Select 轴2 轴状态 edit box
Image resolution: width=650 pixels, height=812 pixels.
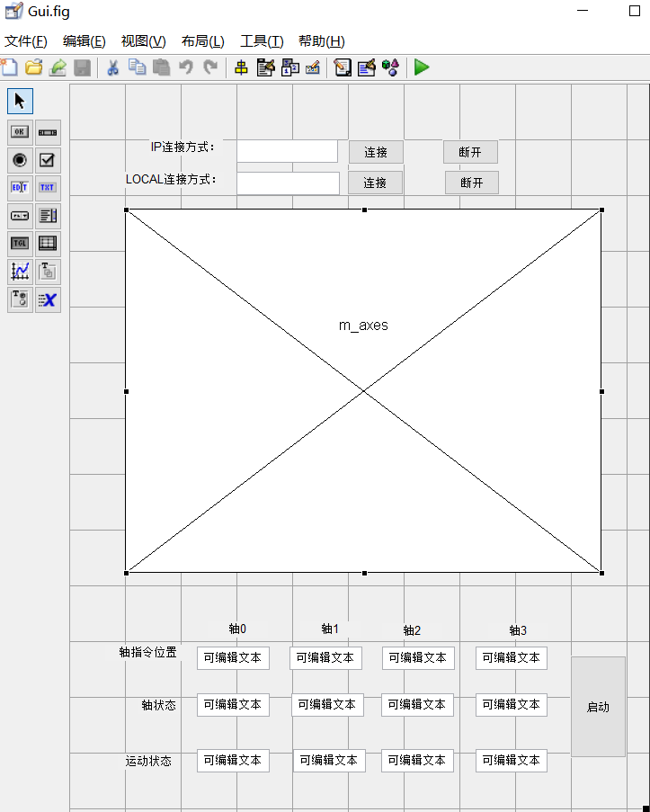click(417, 705)
